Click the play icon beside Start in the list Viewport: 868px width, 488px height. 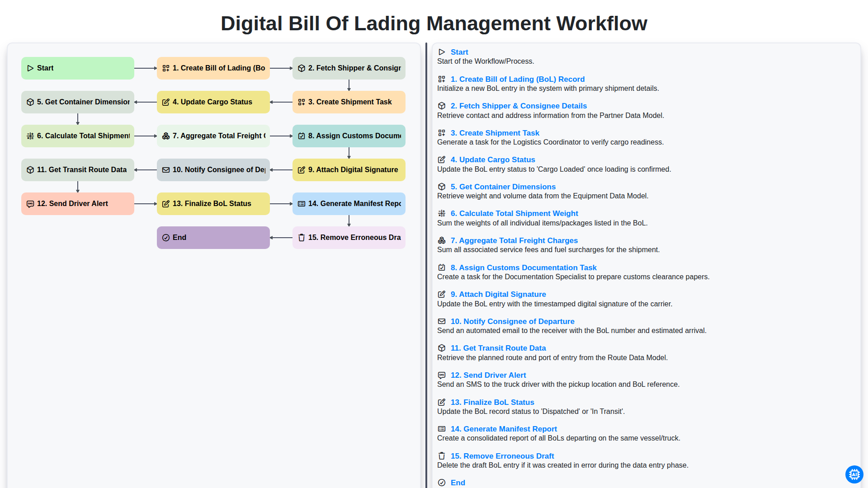click(442, 52)
